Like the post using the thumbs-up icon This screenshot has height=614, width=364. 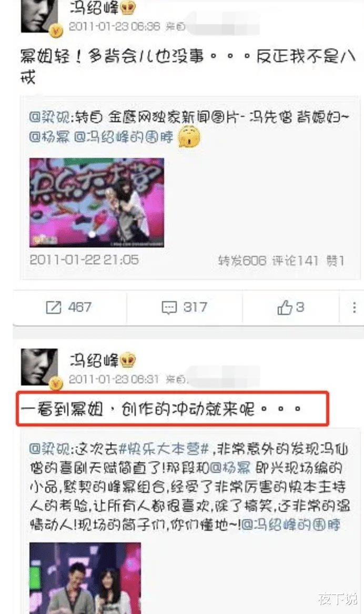(x=285, y=308)
